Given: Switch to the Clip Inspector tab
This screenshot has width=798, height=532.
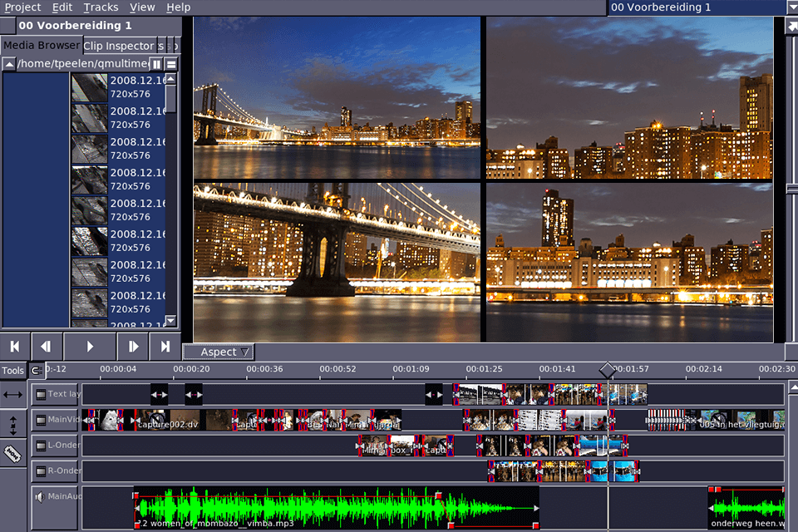Looking at the screenshot, I should 119,46.
